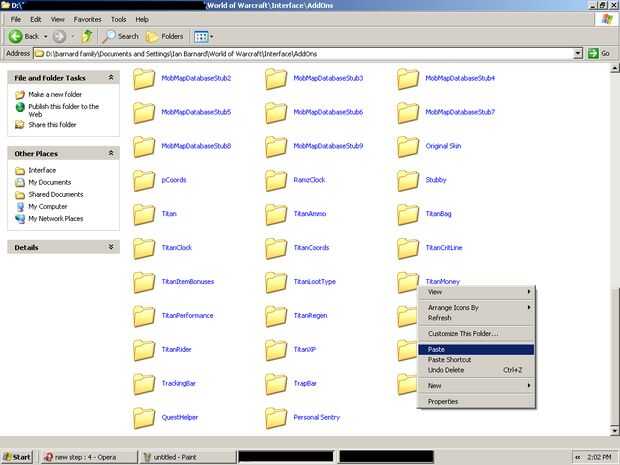Image resolution: width=620 pixels, height=465 pixels.
Task: Select the TitanAmmo folder icon
Action: (276, 214)
